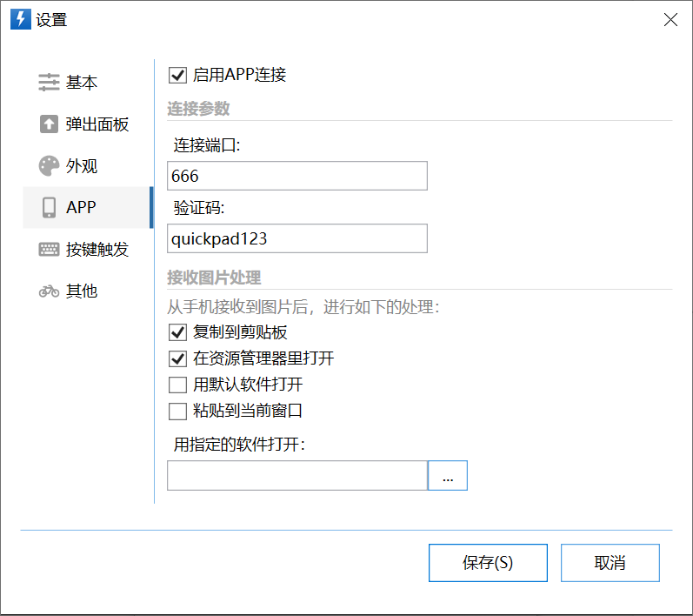Enable 用默认软件打开 checkbox
The width and height of the screenshot is (693, 616).
(177, 385)
